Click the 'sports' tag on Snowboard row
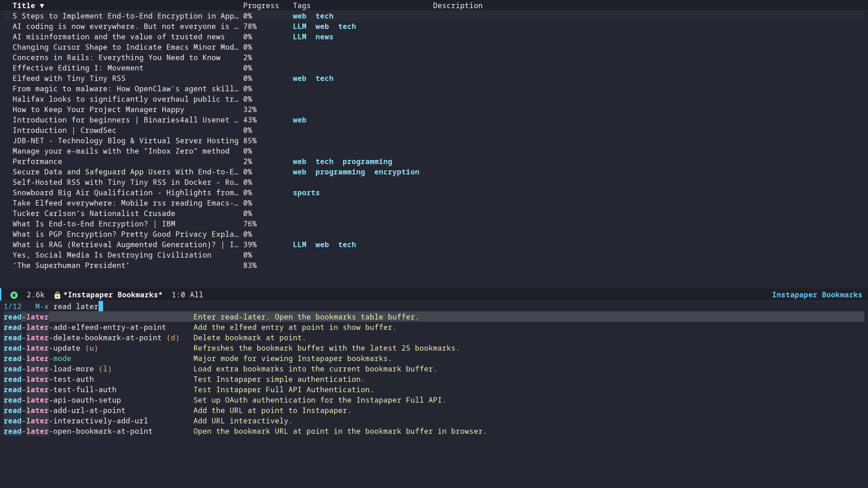 306,193
